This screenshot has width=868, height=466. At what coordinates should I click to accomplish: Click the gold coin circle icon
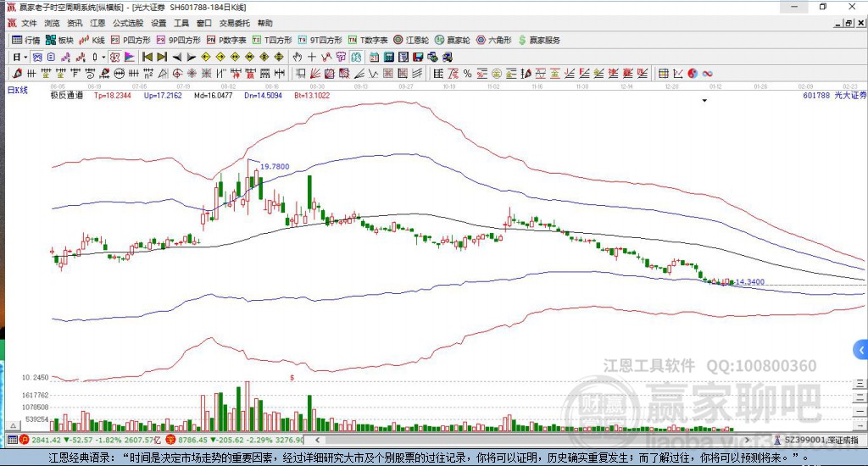pos(497,73)
